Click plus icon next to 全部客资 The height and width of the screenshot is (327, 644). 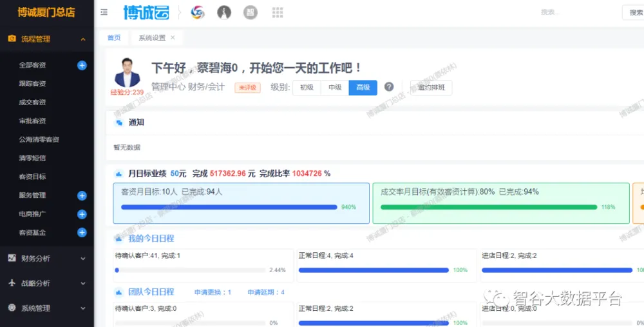click(x=82, y=65)
